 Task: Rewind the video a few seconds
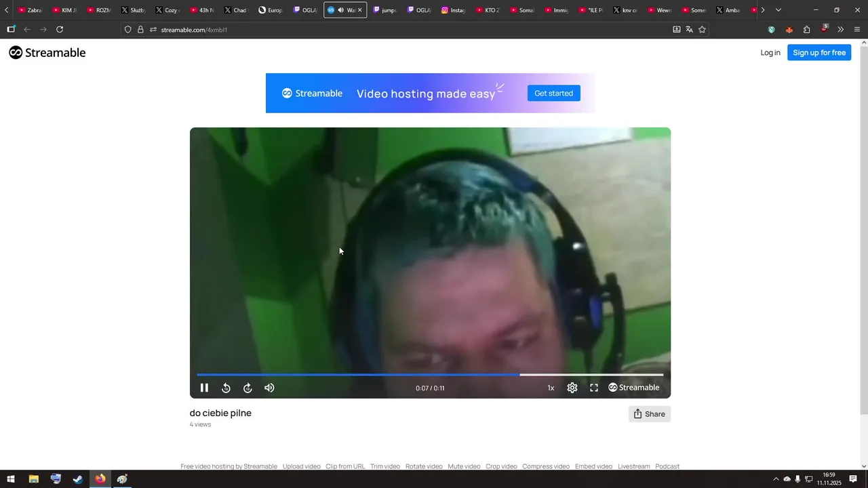click(226, 388)
